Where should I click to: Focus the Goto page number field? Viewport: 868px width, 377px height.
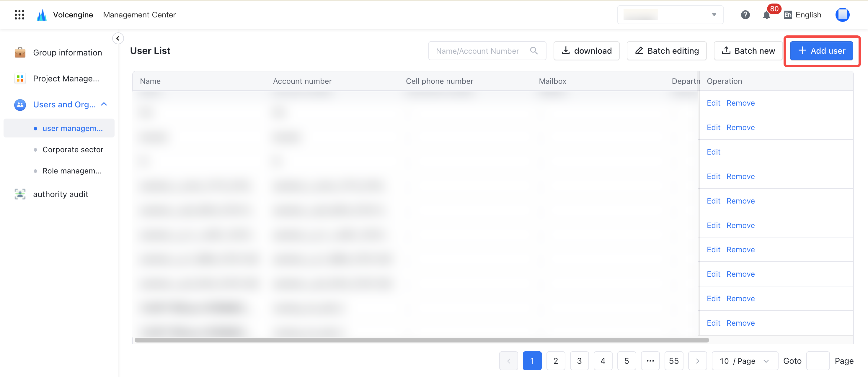click(818, 361)
